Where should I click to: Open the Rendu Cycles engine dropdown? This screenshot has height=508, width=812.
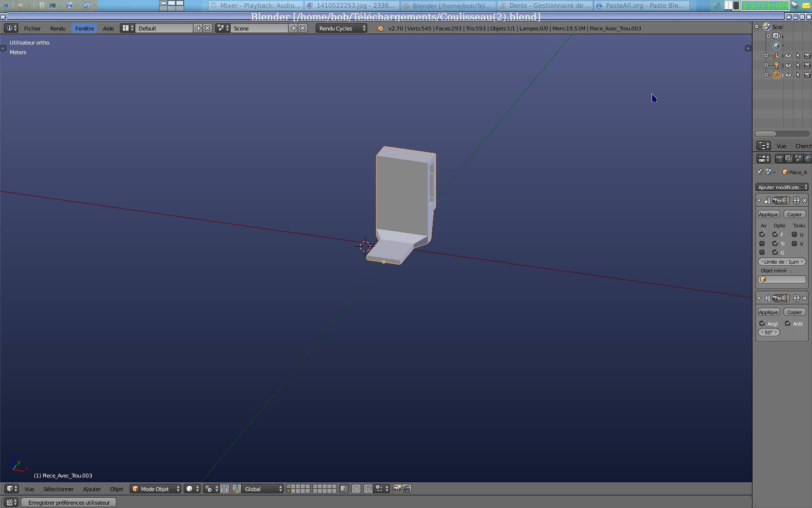[341, 29]
